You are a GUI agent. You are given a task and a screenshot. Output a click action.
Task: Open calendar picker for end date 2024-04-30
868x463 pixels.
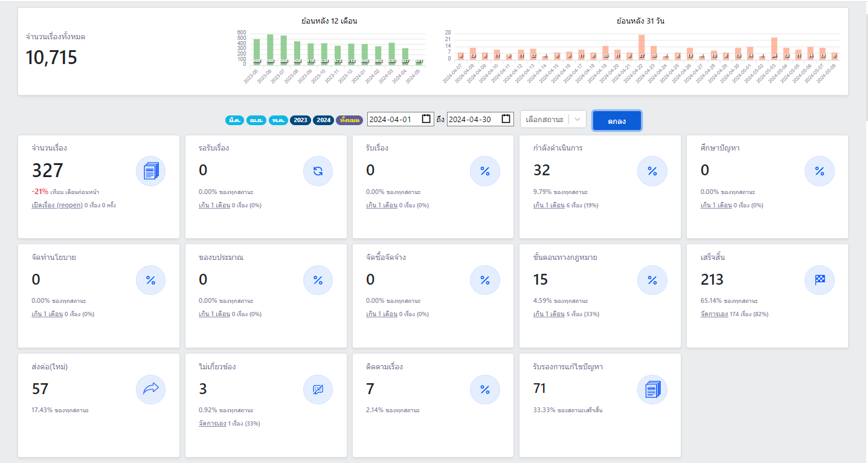coord(506,119)
